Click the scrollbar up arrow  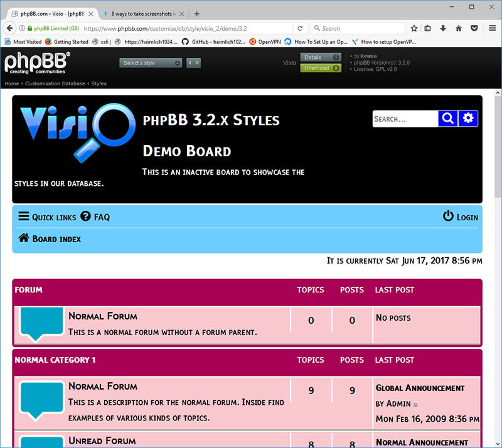click(x=498, y=93)
